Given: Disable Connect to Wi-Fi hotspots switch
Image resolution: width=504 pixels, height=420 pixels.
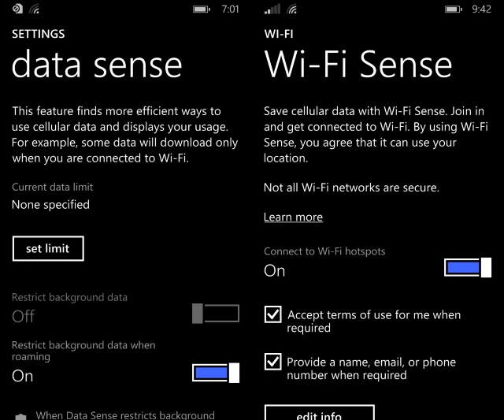Looking at the screenshot, I should (x=468, y=267).
